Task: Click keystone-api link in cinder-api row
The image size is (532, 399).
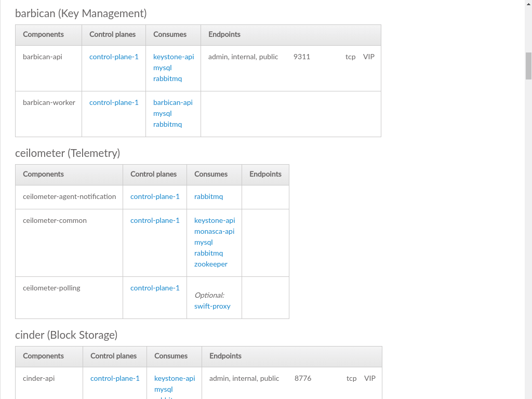Action: coord(175,378)
